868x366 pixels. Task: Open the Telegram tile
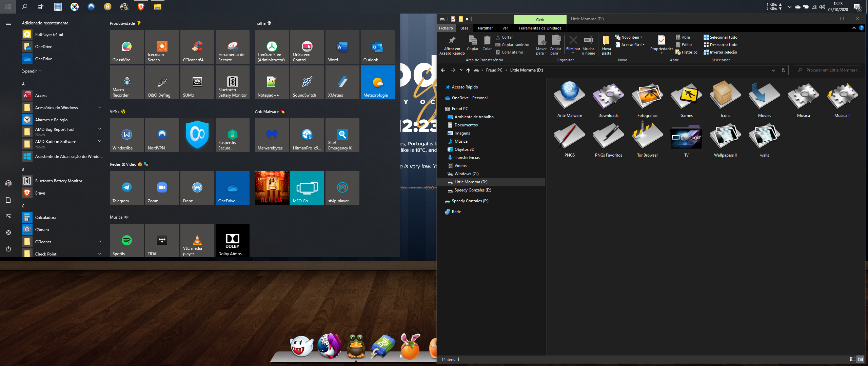click(127, 188)
